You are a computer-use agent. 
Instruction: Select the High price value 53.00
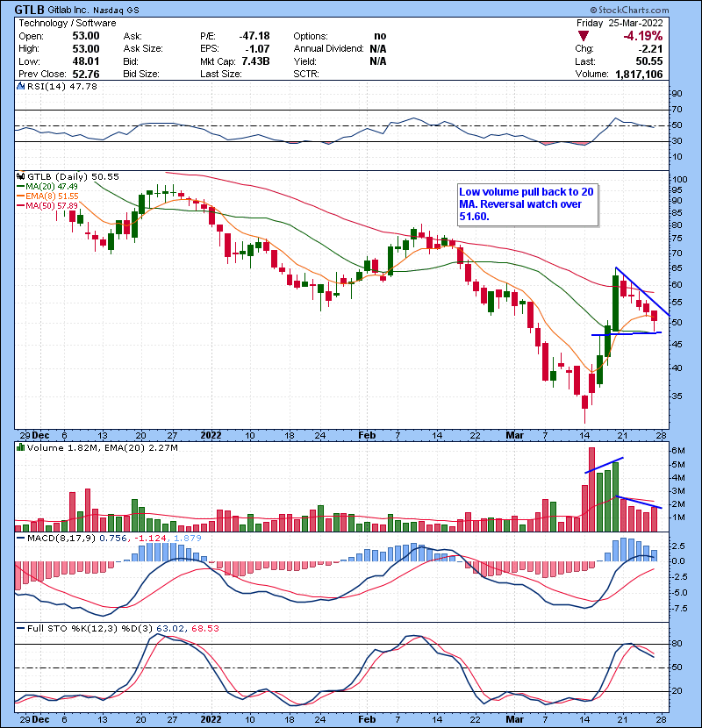(x=86, y=49)
